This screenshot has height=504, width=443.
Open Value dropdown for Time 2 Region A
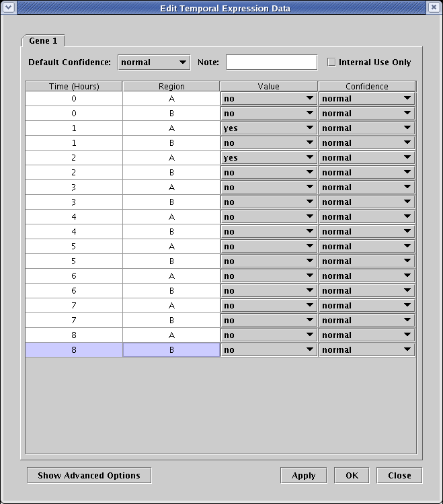point(268,158)
